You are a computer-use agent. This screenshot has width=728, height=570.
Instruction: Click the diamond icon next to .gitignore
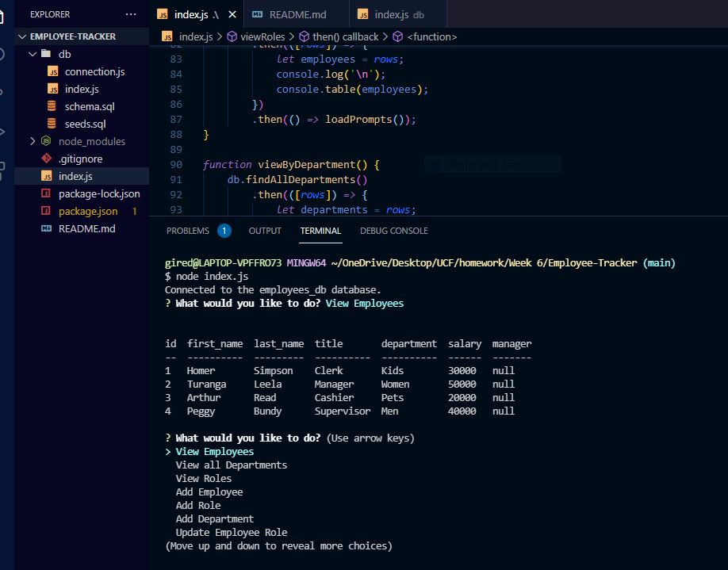point(48,159)
